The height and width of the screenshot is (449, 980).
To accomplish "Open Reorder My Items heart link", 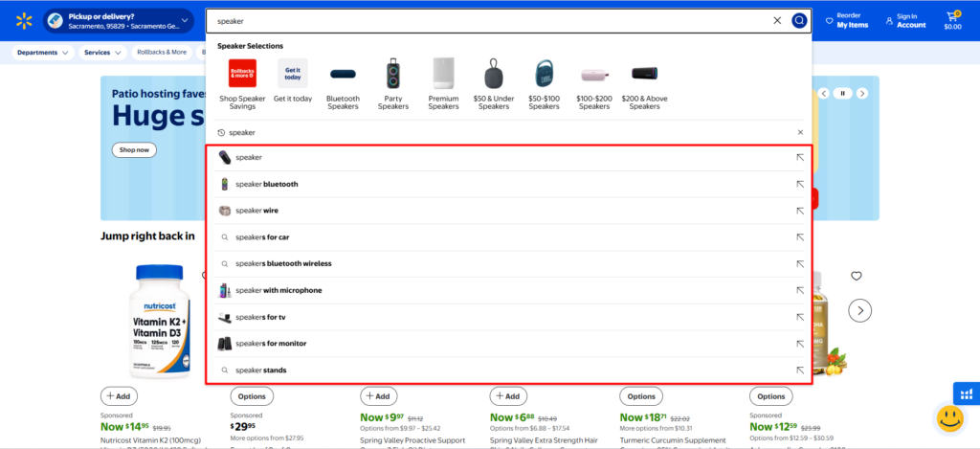I will (847, 21).
